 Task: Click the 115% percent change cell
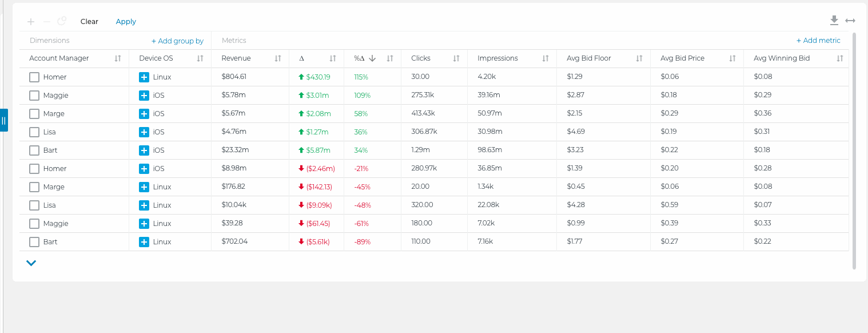pos(362,77)
